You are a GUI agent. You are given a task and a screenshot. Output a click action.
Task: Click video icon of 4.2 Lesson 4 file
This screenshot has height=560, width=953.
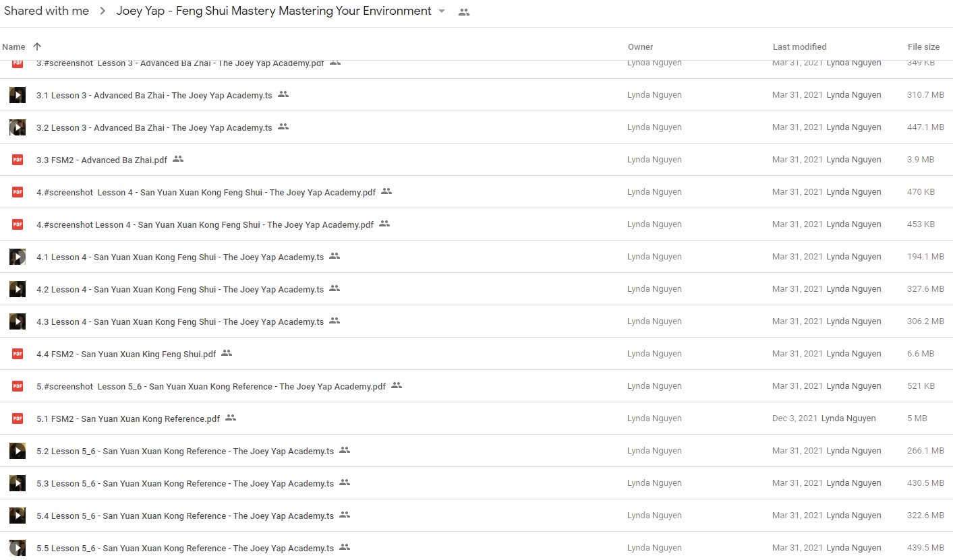(18, 289)
